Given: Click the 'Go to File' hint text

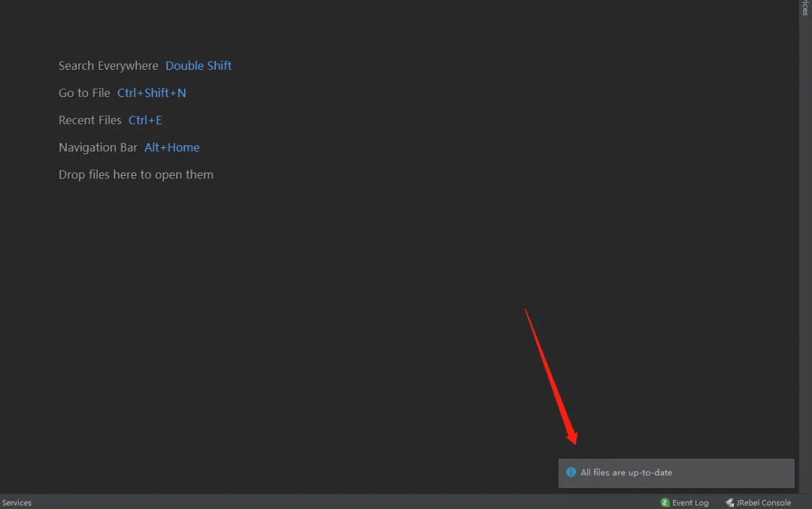Looking at the screenshot, I should tap(84, 92).
